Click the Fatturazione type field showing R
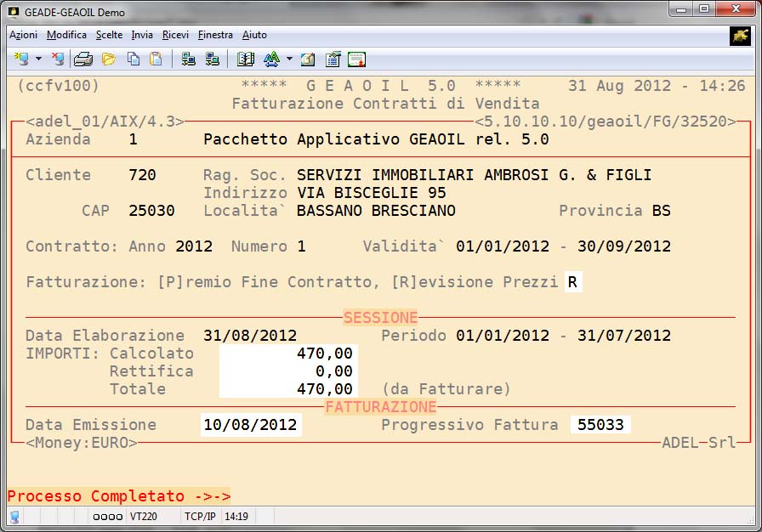The width and height of the screenshot is (762, 532). click(574, 282)
